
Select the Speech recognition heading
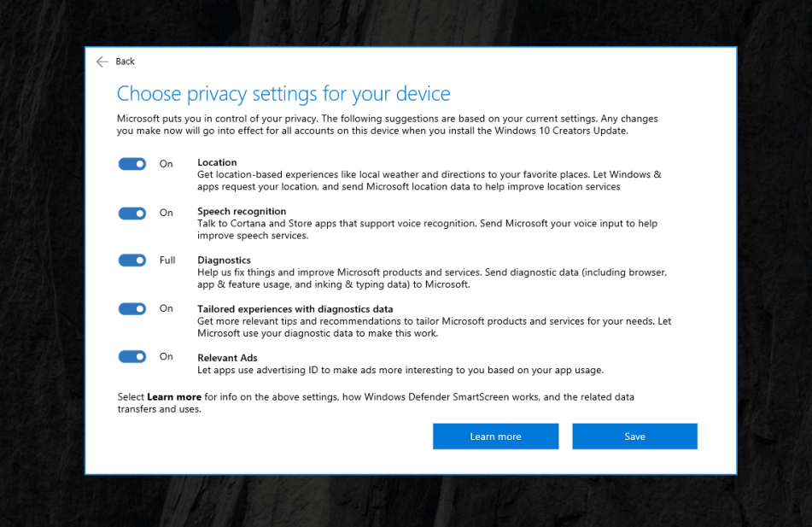click(x=242, y=211)
